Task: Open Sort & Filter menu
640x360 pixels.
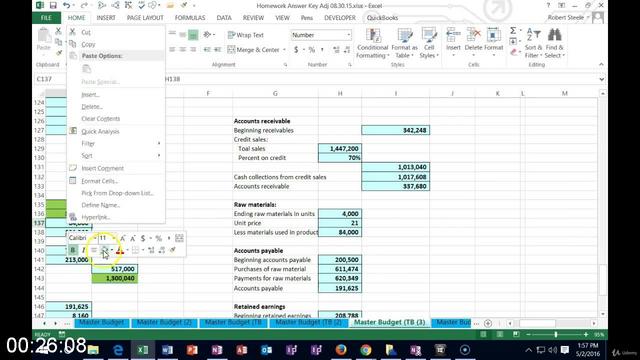Action: (x=533, y=44)
